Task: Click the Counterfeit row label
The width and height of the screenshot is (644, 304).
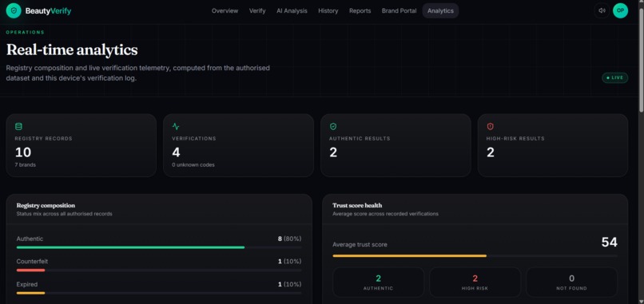Action: click(x=32, y=262)
